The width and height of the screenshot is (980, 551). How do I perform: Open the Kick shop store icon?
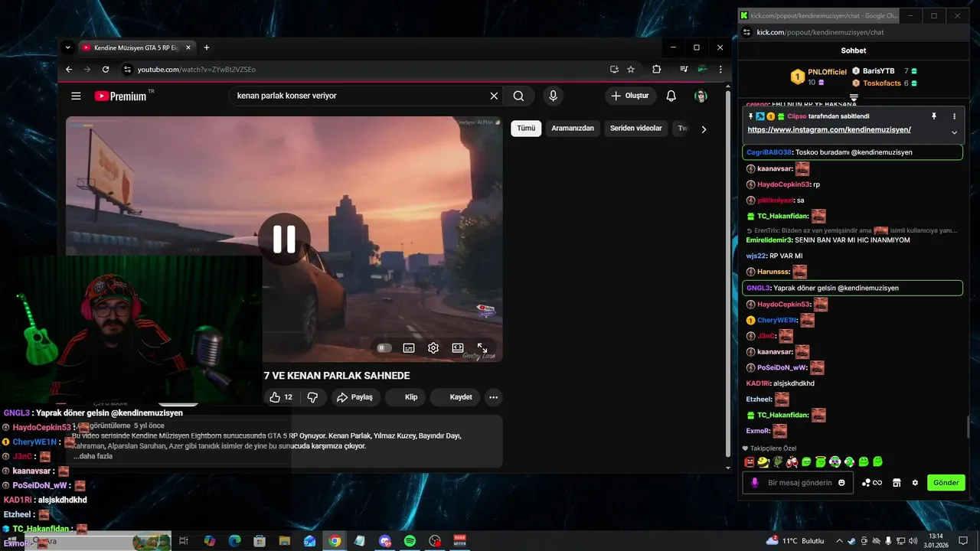[896, 483]
